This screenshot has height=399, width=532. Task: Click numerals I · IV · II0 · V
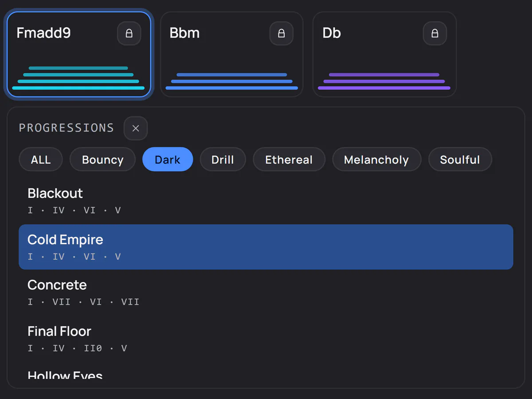(77, 348)
